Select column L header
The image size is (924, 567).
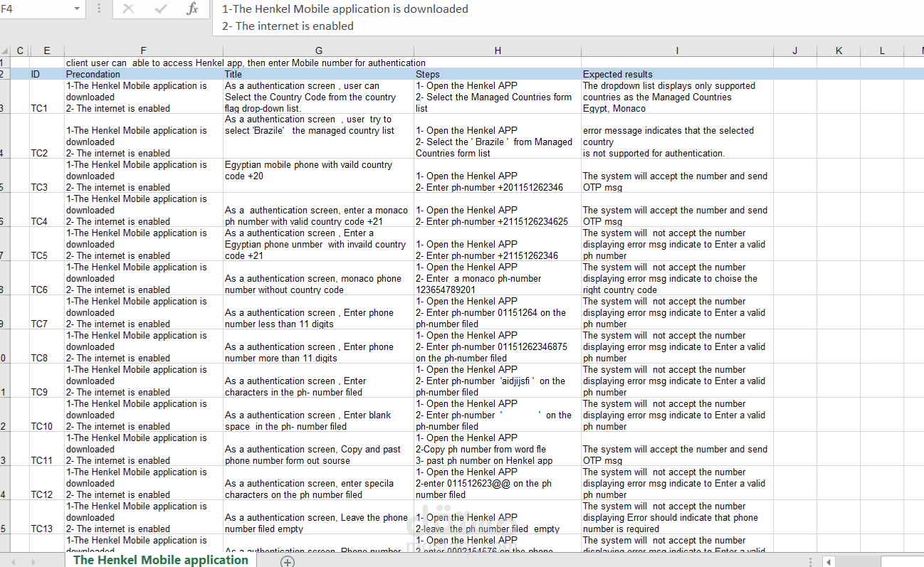(882, 51)
